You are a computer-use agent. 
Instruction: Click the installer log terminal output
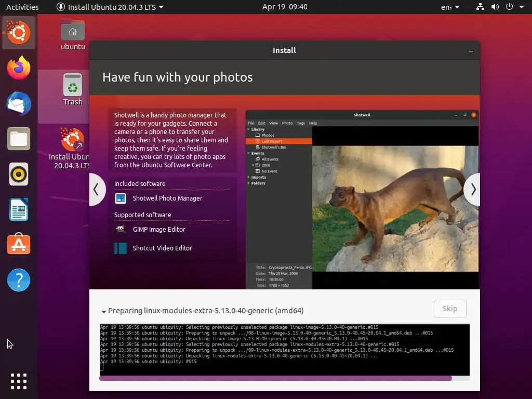[284, 350]
